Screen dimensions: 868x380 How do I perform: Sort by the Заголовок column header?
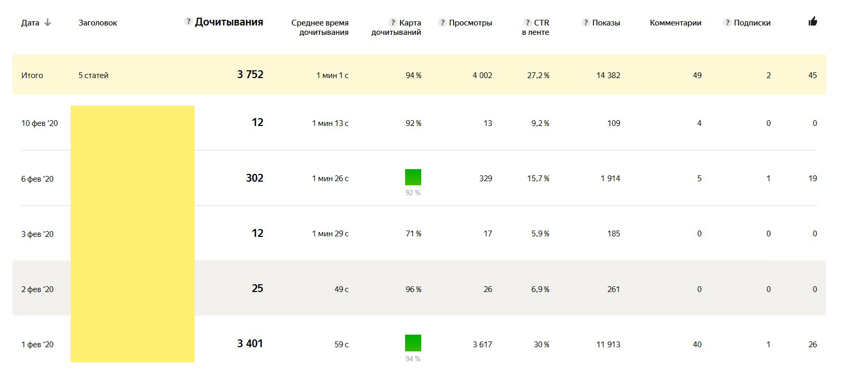[x=98, y=23]
